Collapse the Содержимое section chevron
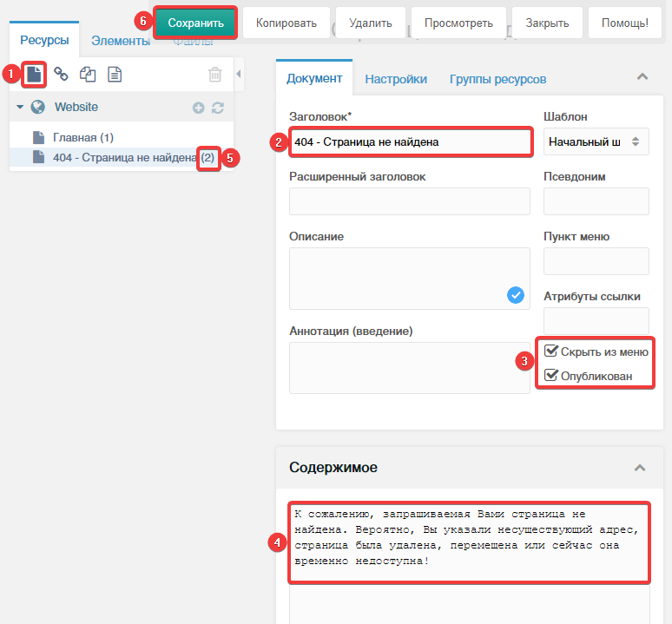Viewport: 672px width, 624px height. [641, 468]
